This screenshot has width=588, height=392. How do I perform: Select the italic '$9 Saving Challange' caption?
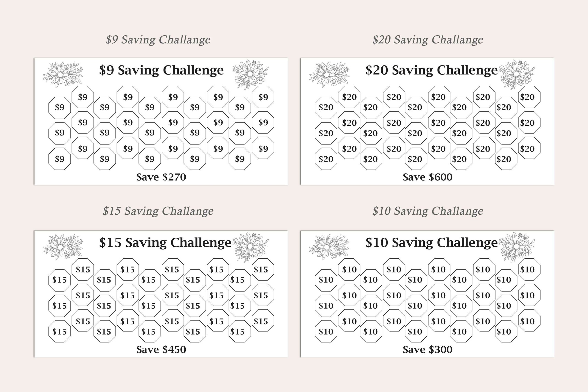[x=158, y=40]
